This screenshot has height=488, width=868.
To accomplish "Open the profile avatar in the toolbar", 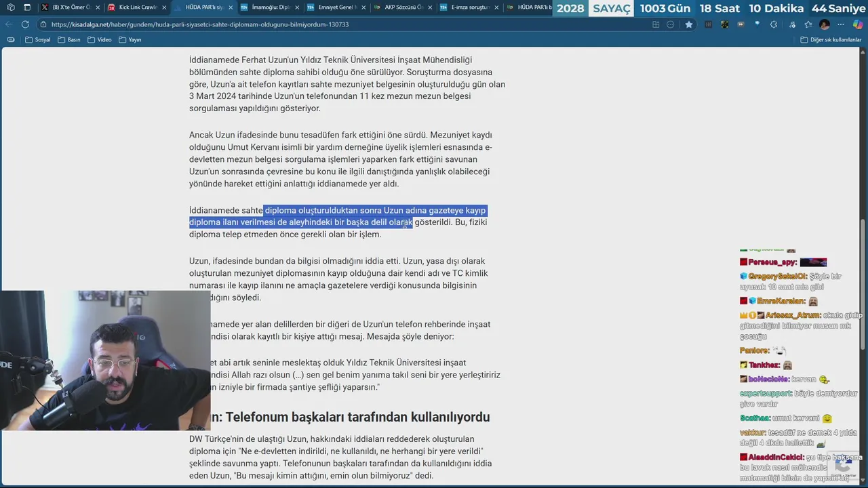I will (x=825, y=24).
